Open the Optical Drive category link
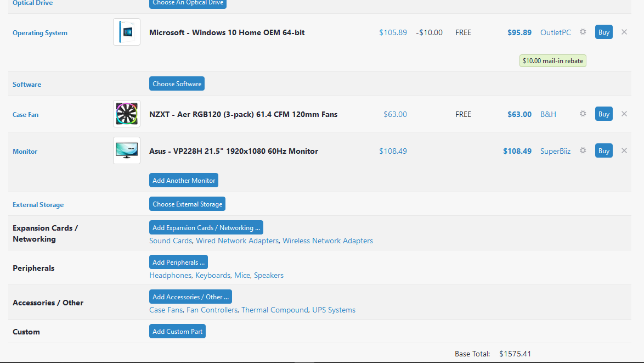The height and width of the screenshot is (363, 644). click(32, 3)
